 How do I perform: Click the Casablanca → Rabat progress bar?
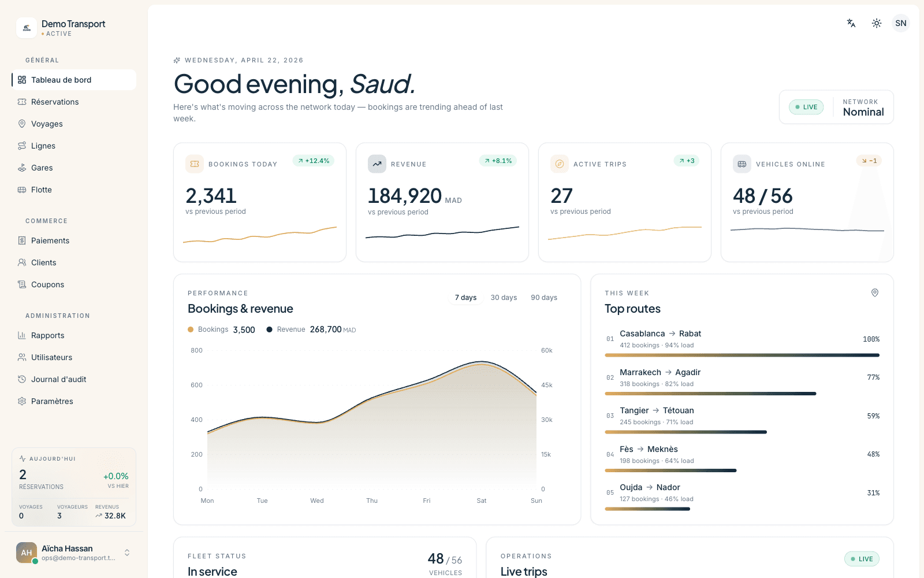(742, 355)
